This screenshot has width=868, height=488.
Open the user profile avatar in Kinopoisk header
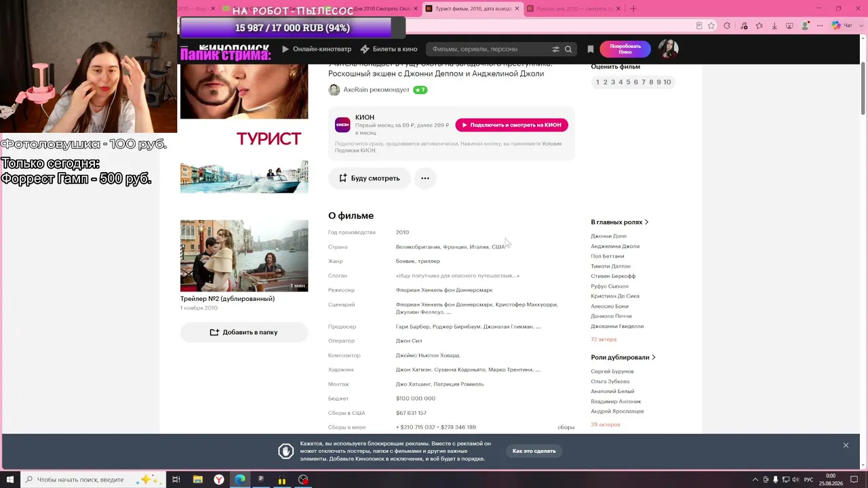click(668, 49)
